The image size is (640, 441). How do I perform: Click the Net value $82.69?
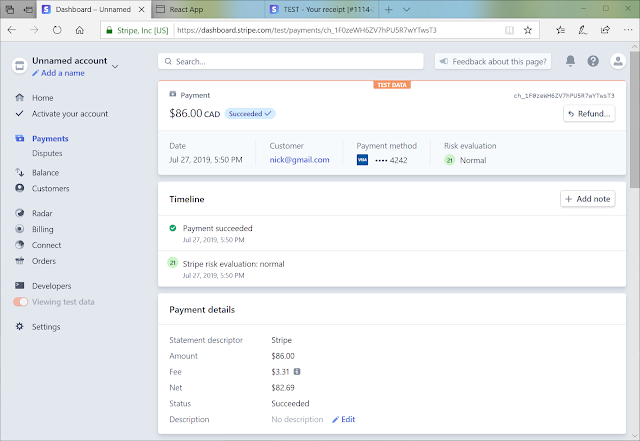283,388
